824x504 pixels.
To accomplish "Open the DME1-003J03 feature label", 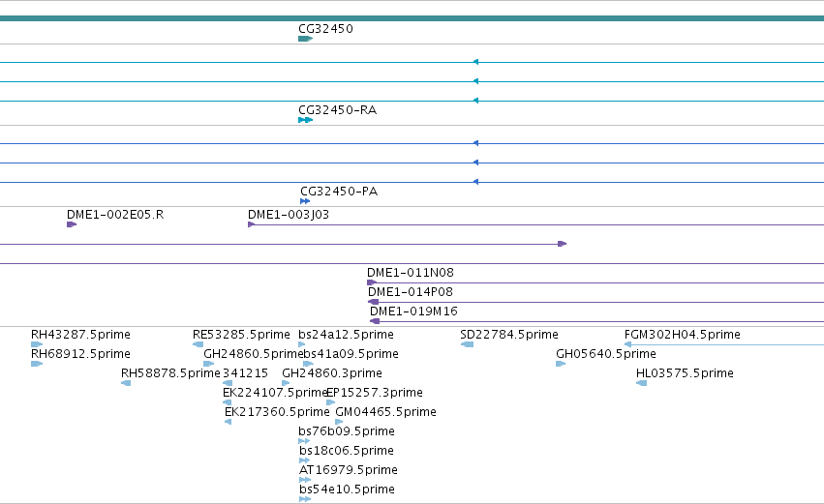I will (x=289, y=215).
